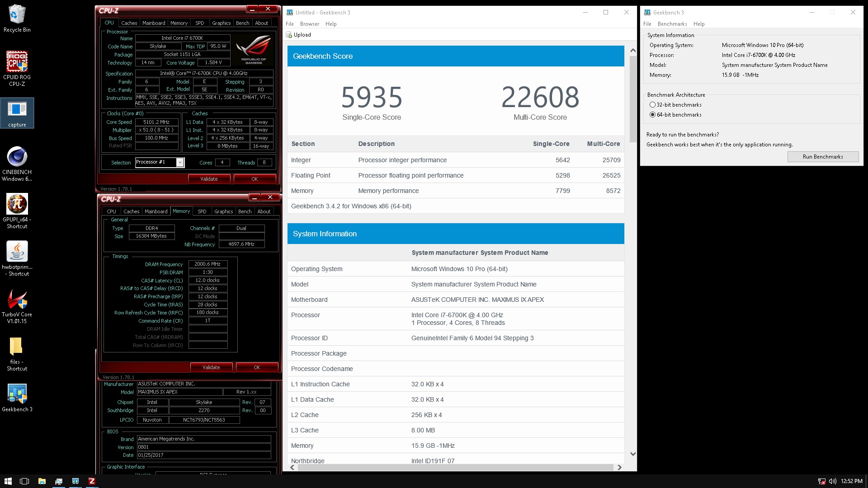This screenshot has width=868, height=488.
Task: Open GPUPI_x64 Shortcut desktop icon
Action: point(17,211)
